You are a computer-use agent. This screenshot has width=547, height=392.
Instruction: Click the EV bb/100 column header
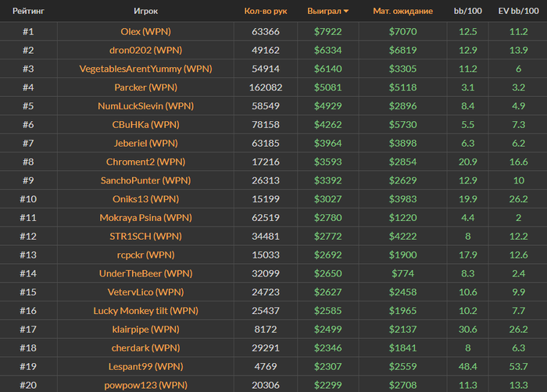pyautogui.click(x=518, y=11)
